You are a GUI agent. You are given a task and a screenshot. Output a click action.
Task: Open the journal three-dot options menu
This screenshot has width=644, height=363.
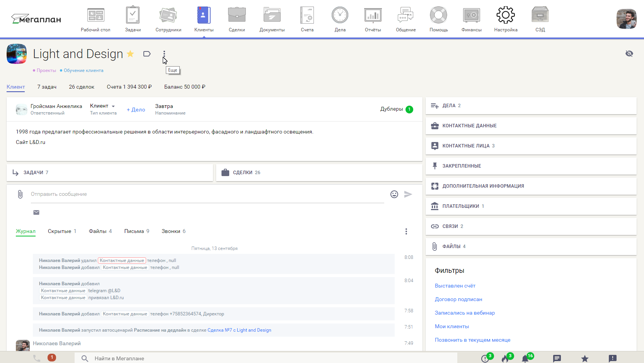click(x=406, y=231)
